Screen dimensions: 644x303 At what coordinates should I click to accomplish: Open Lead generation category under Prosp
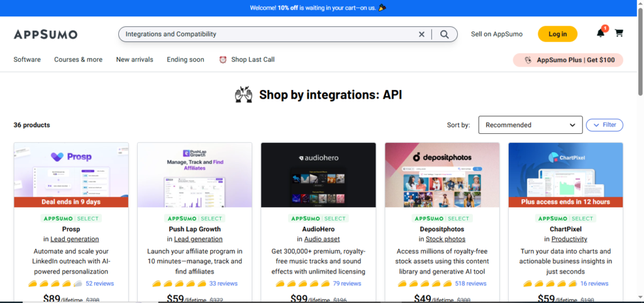tap(75, 239)
